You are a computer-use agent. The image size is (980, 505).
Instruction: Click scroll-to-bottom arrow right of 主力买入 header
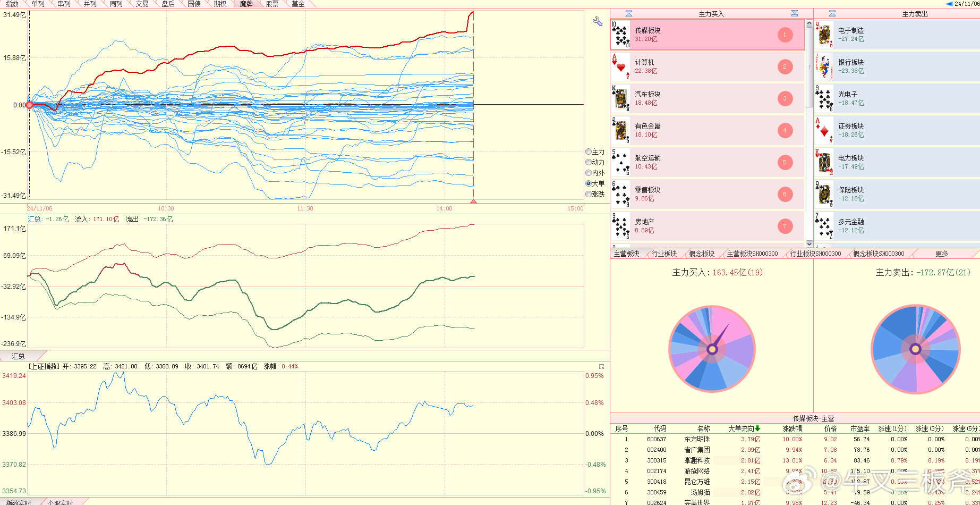point(795,13)
